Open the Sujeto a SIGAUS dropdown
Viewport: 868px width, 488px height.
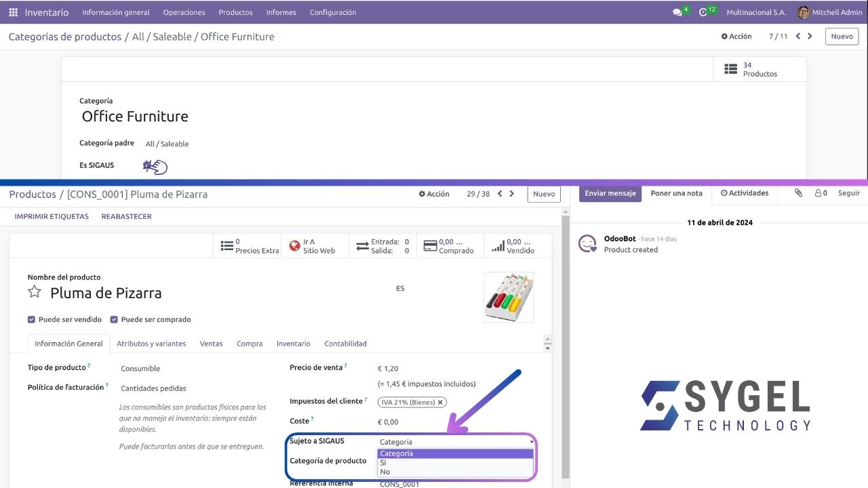[456, 442]
